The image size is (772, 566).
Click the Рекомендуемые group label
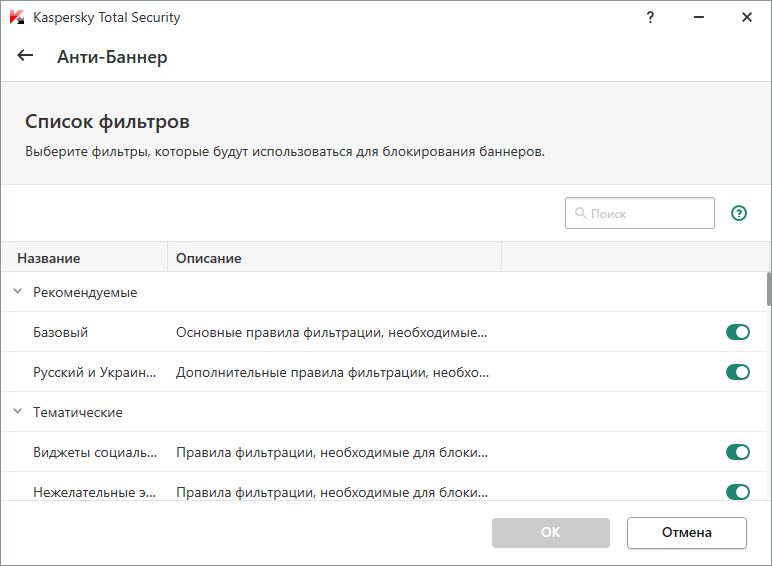coord(85,292)
